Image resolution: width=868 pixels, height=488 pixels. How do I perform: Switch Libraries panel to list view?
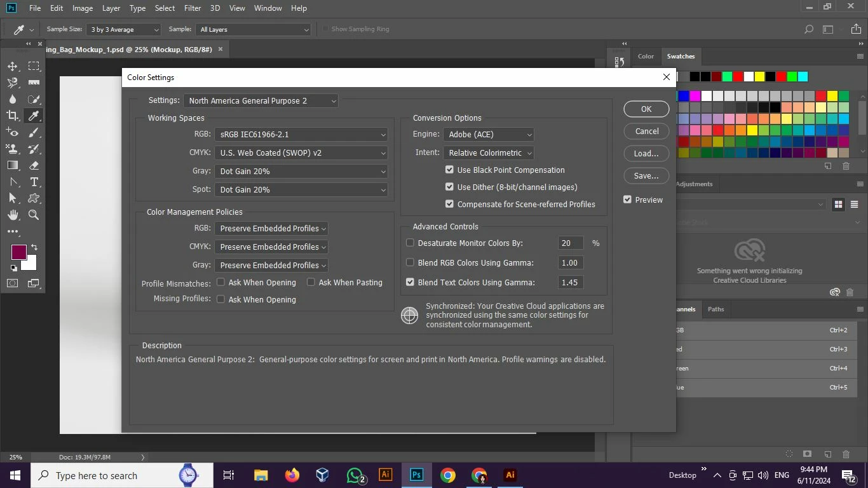click(855, 204)
